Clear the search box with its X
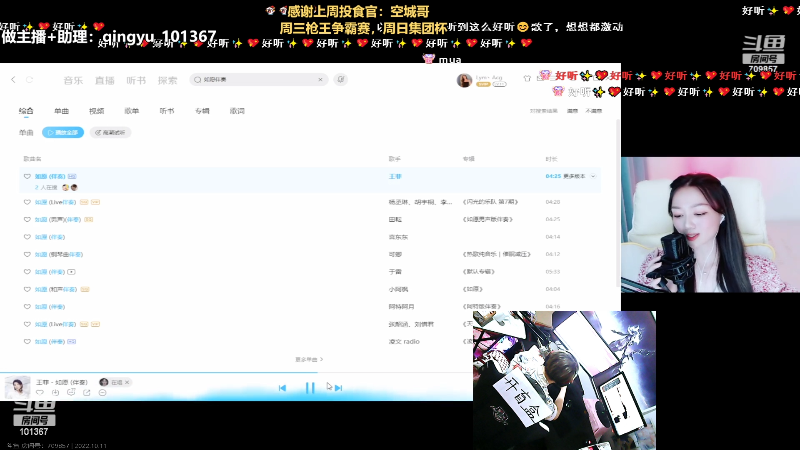 pos(320,80)
